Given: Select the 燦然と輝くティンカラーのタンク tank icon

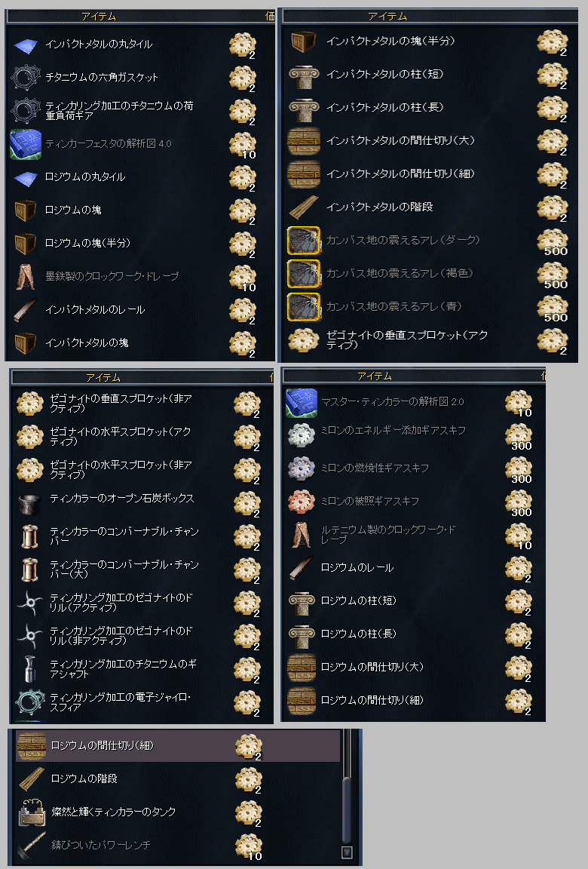Looking at the screenshot, I should (31, 812).
